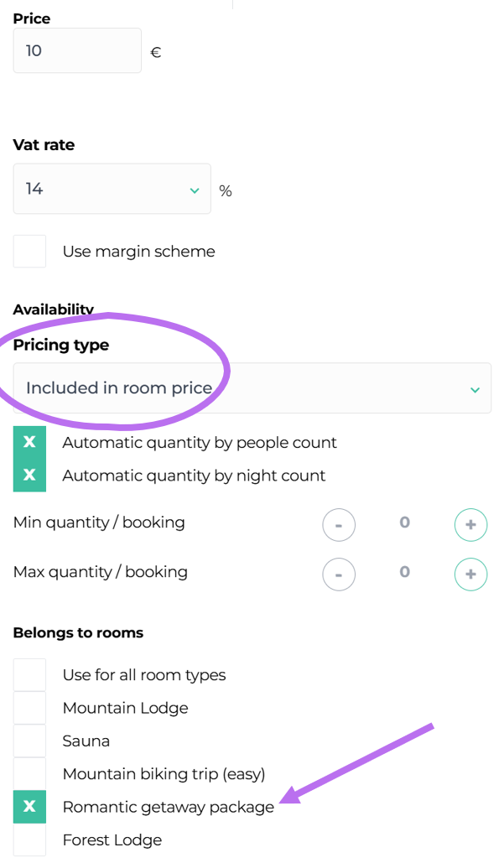
Task: Decrease Max quantity per booking
Action: [339, 574]
